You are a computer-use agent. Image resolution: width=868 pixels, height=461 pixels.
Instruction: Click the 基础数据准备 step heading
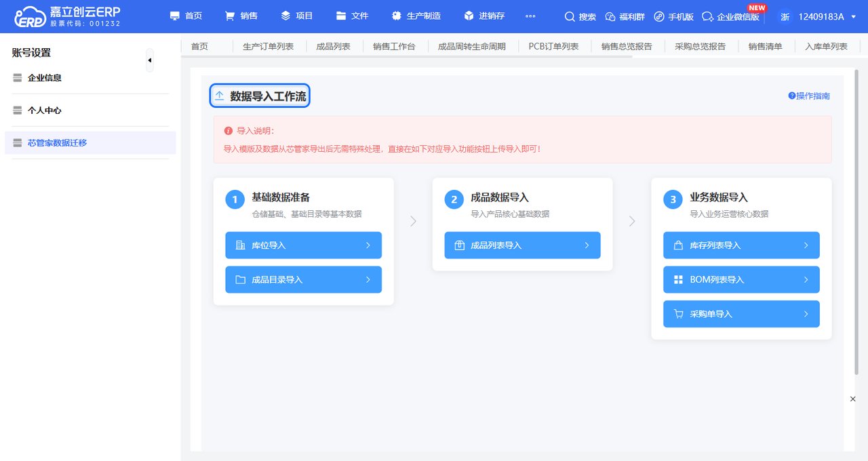pyautogui.click(x=281, y=197)
